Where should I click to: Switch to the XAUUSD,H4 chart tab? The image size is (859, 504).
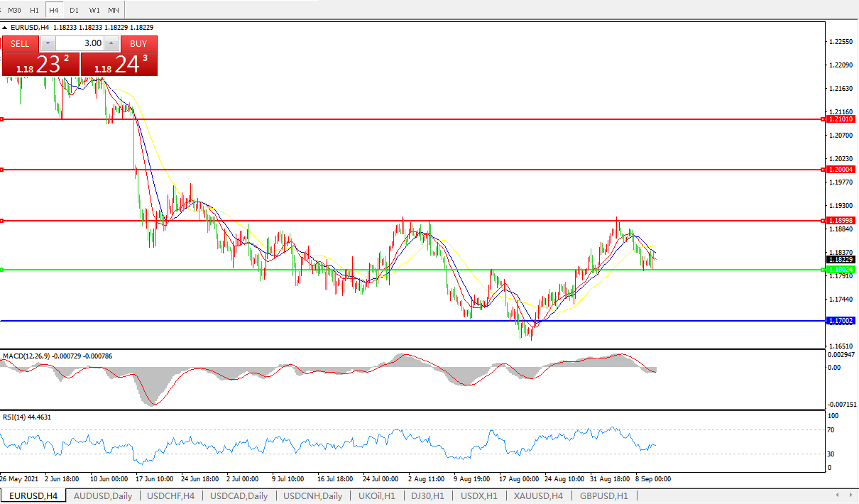(x=538, y=496)
